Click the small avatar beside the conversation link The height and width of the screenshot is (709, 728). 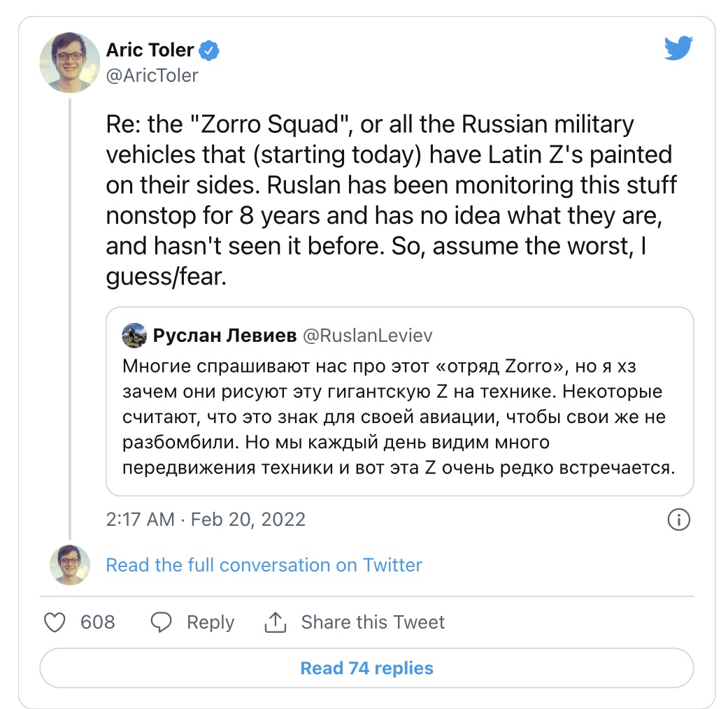tap(69, 564)
